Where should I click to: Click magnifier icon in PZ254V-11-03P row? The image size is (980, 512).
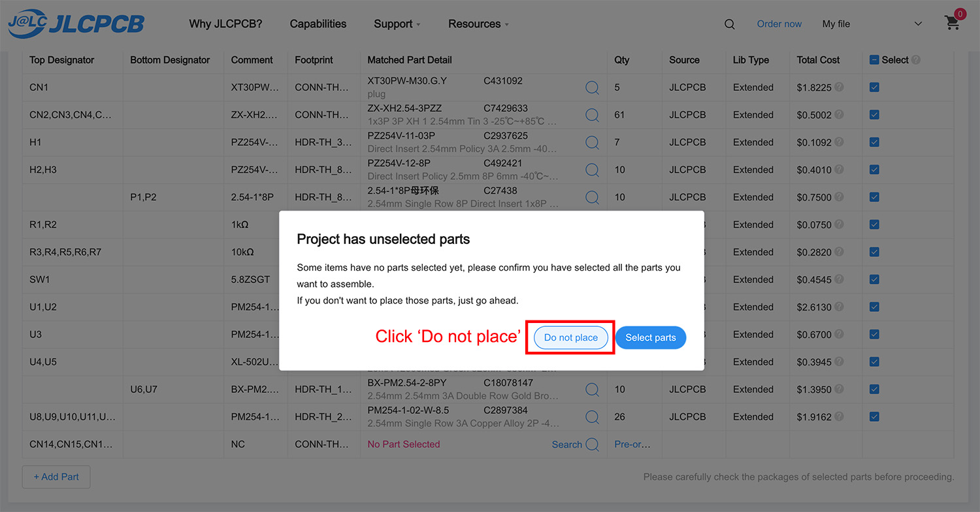coord(592,142)
